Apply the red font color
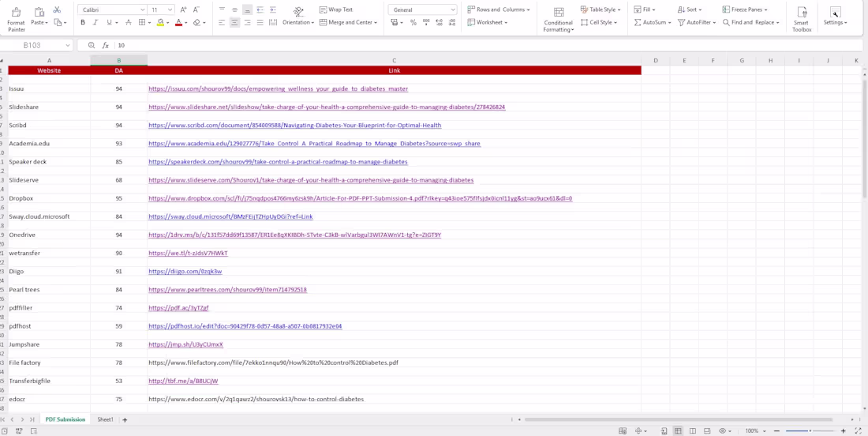 point(178,22)
